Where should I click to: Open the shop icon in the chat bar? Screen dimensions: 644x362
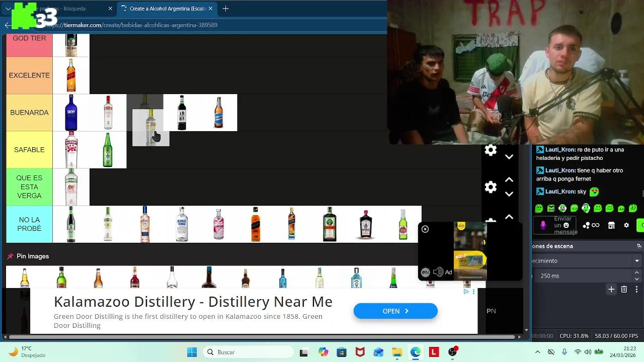click(x=611, y=225)
